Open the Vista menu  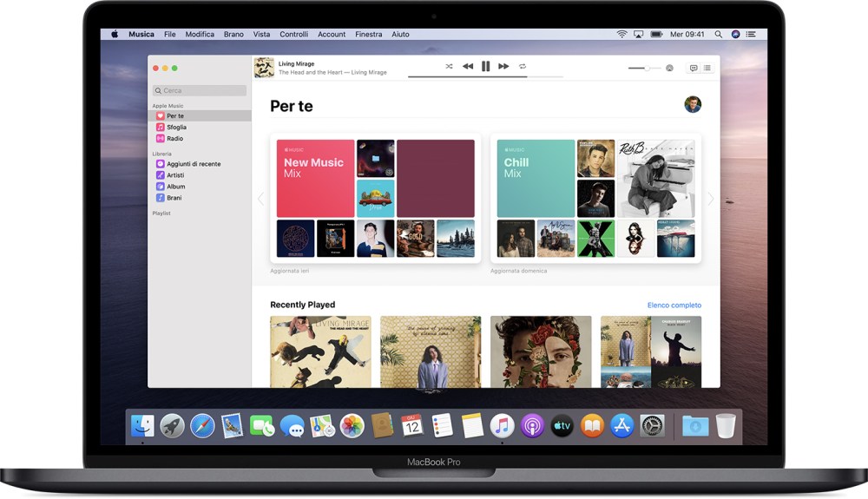click(262, 35)
